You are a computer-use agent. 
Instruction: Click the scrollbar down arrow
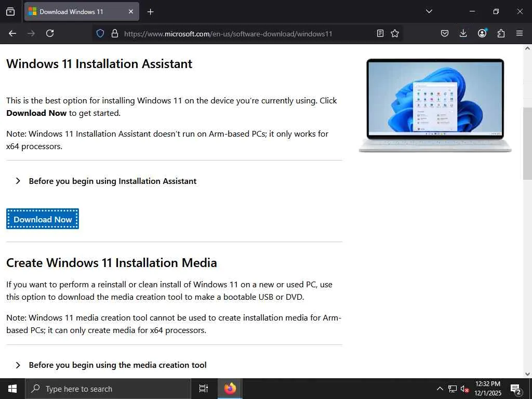pyautogui.click(x=527, y=374)
